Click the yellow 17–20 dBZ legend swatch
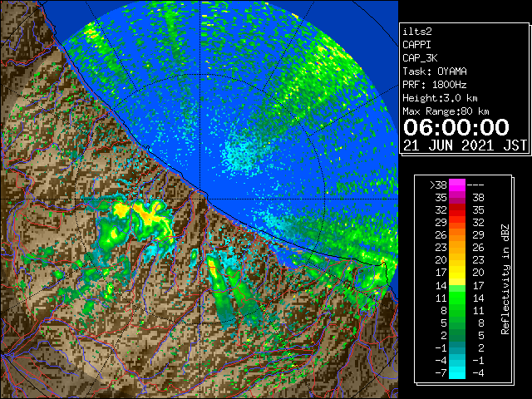Viewport: 532px width, 399px height. tap(457, 273)
